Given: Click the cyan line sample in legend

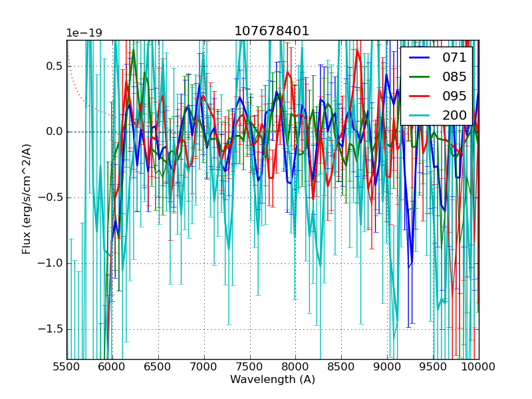Looking at the screenshot, I should [420, 116].
